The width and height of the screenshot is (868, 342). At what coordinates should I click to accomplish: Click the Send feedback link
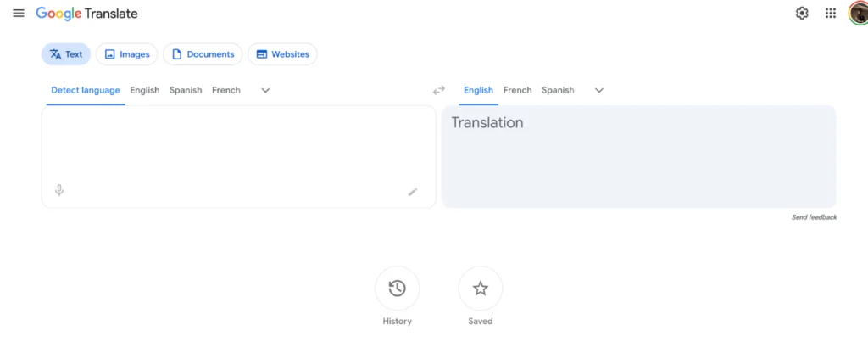814,217
